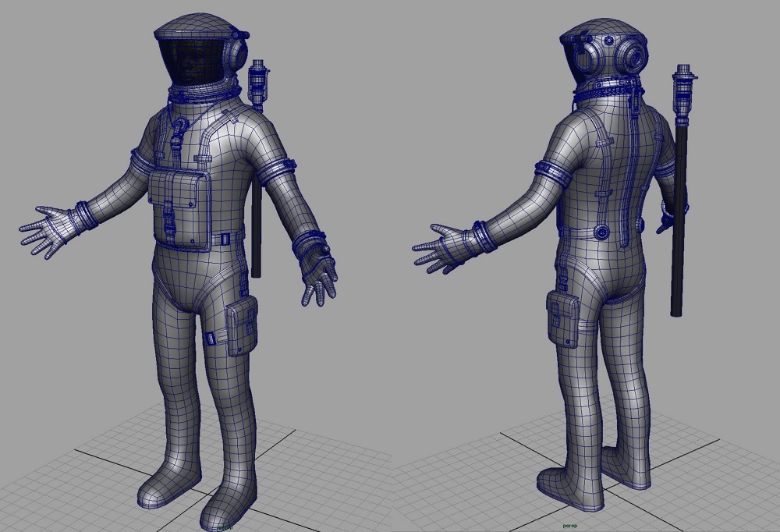Click the persp label in the right viewport
Viewport: 780px width, 532px height.
[570, 526]
